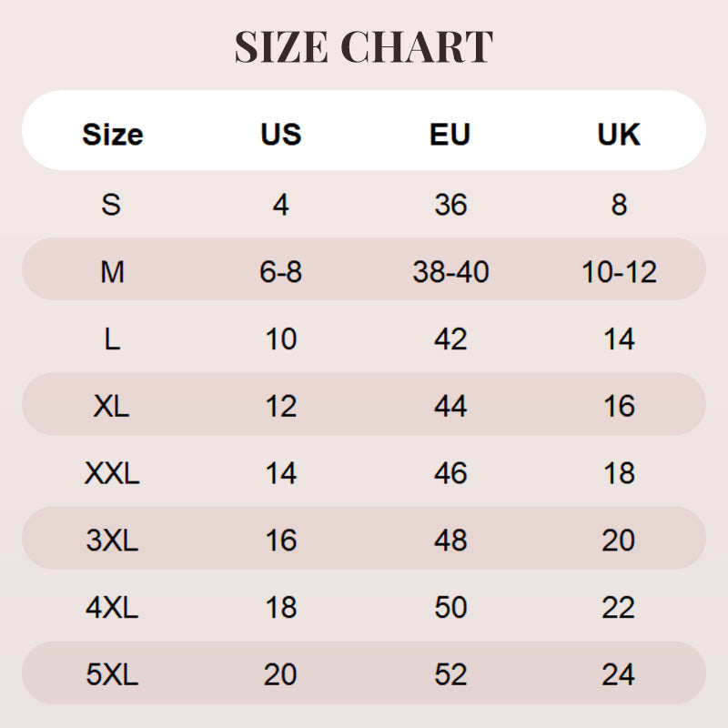Image resolution: width=728 pixels, height=728 pixels.
Task: Click the L size row label
Action: 111,339
